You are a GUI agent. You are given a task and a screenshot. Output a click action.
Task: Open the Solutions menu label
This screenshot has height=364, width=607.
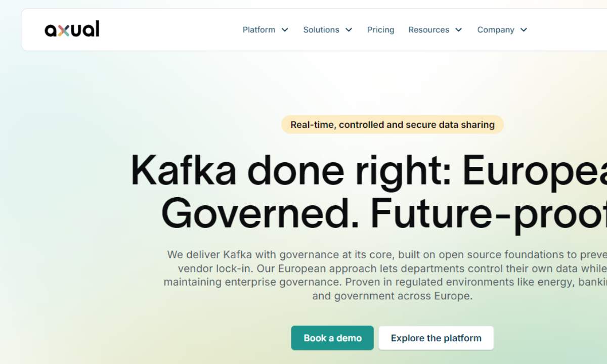pyautogui.click(x=321, y=30)
